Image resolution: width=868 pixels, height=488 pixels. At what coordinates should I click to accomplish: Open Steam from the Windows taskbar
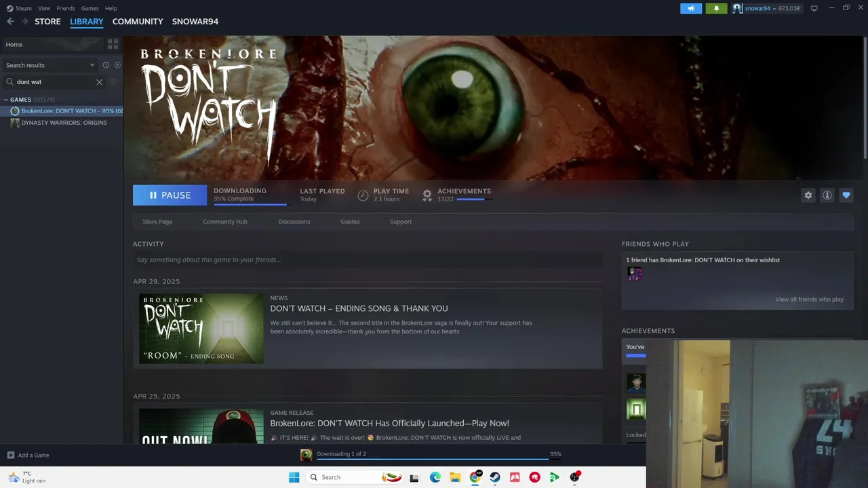coord(495,477)
